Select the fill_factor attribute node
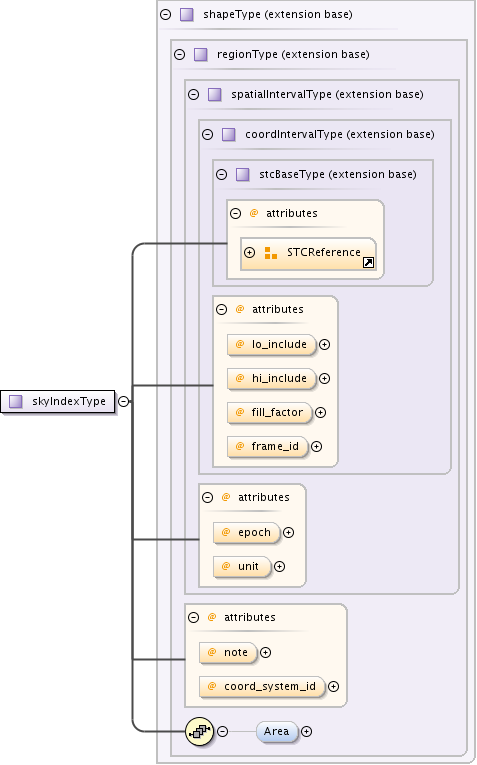Viewport: 477px width, 765px height. pyautogui.click(x=270, y=413)
